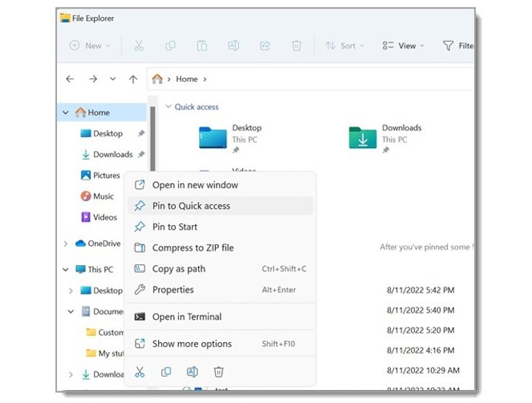Open the View dropdown

click(x=403, y=45)
